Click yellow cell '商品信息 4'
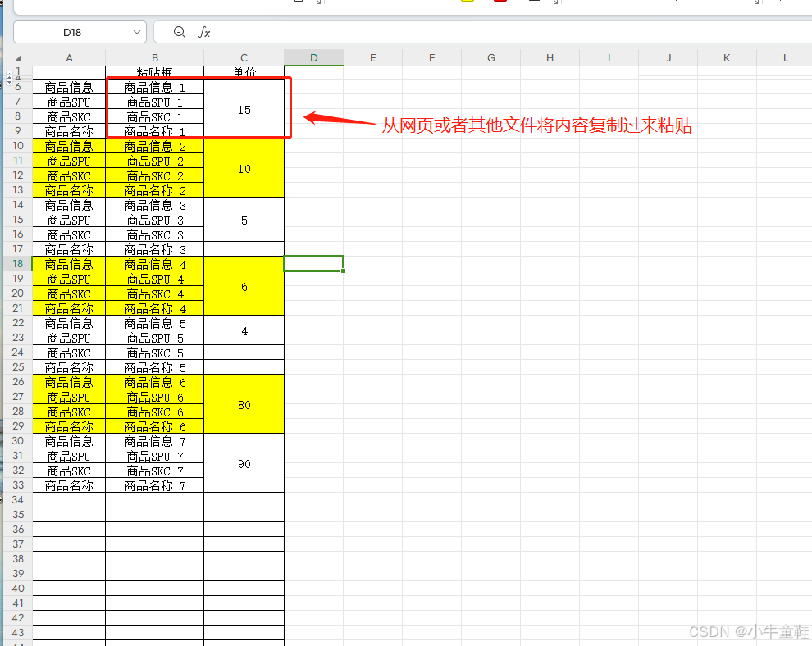This screenshot has height=646, width=812. (x=155, y=264)
